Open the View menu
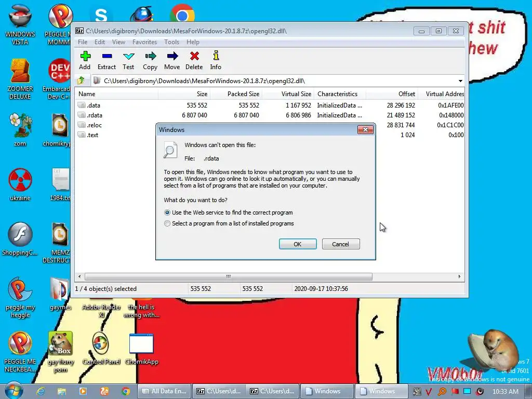 118,42
